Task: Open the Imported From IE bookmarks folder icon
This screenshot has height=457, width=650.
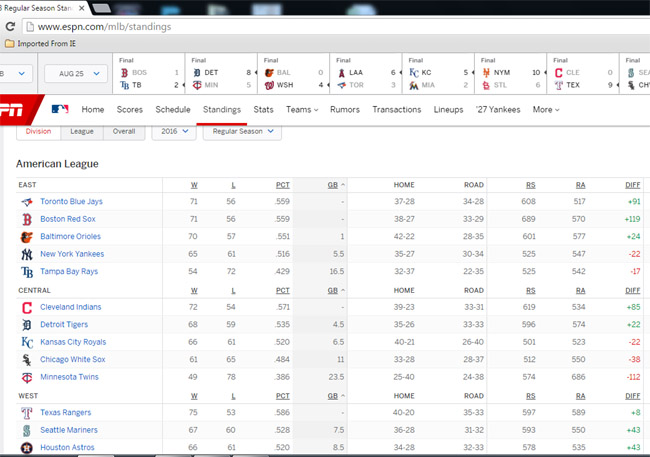Action: 10,44
